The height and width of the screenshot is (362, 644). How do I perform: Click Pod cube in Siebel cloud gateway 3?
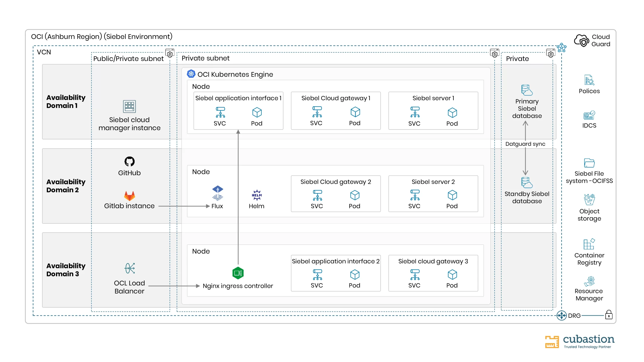tap(452, 275)
